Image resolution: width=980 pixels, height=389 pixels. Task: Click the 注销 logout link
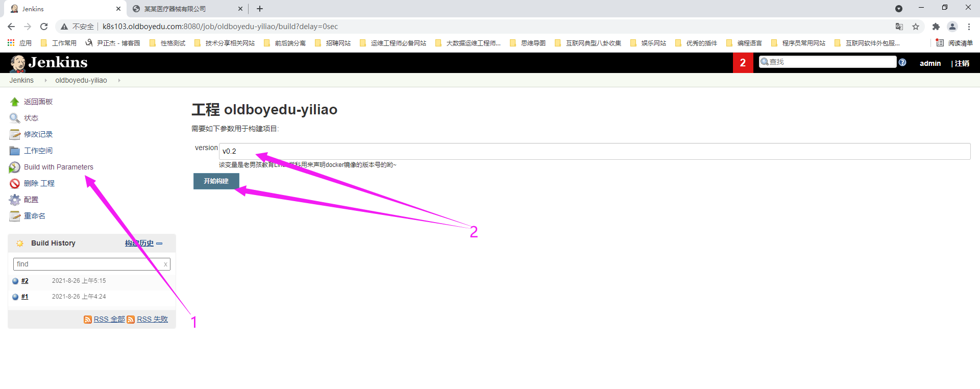click(962, 63)
